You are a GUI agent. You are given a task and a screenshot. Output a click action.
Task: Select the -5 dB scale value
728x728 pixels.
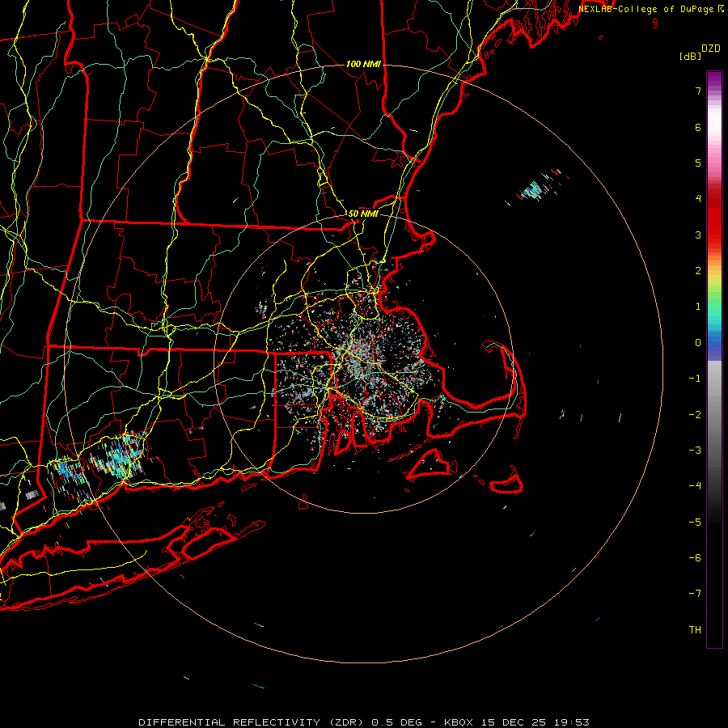point(695,523)
